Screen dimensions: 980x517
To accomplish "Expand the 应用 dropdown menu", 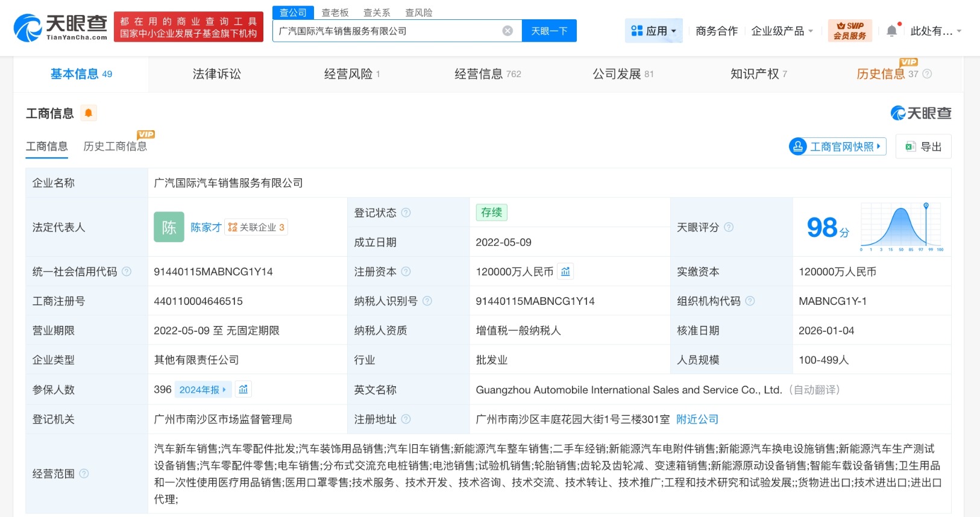I will pyautogui.click(x=654, y=31).
